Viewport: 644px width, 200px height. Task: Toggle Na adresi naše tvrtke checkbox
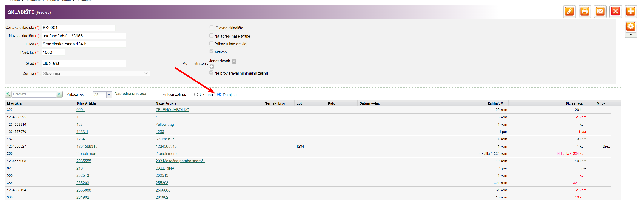(212, 35)
